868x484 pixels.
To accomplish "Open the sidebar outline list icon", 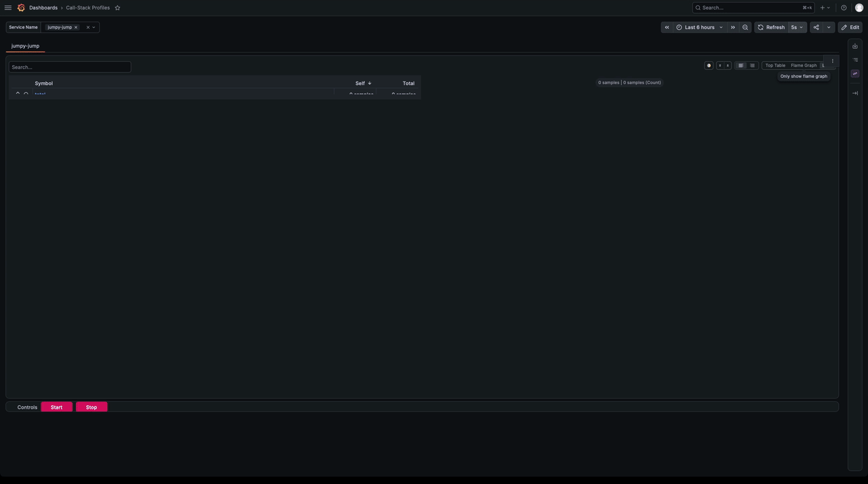I will (x=855, y=60).
